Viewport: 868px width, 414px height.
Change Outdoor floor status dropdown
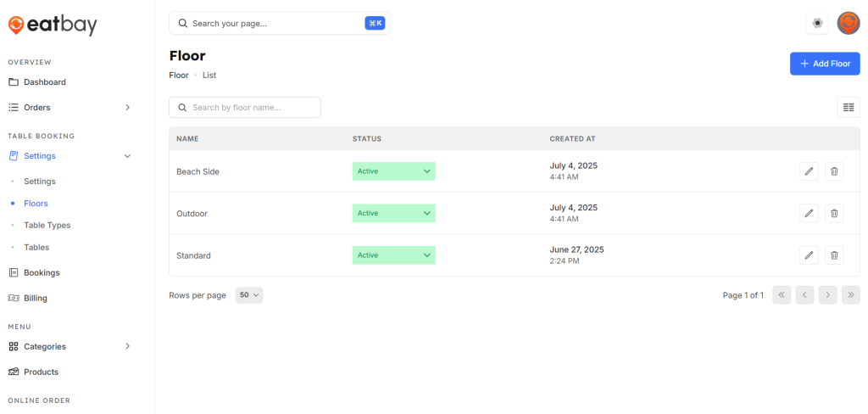pyautogui.click(x=393, y=214)
